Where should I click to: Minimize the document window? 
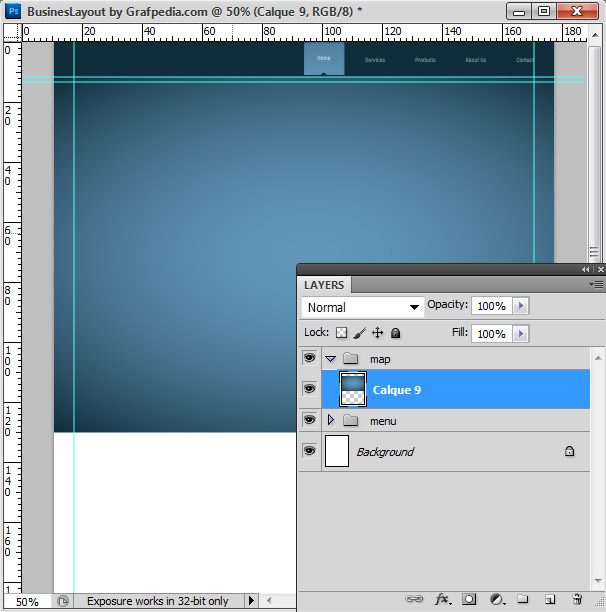pos(519,11)
